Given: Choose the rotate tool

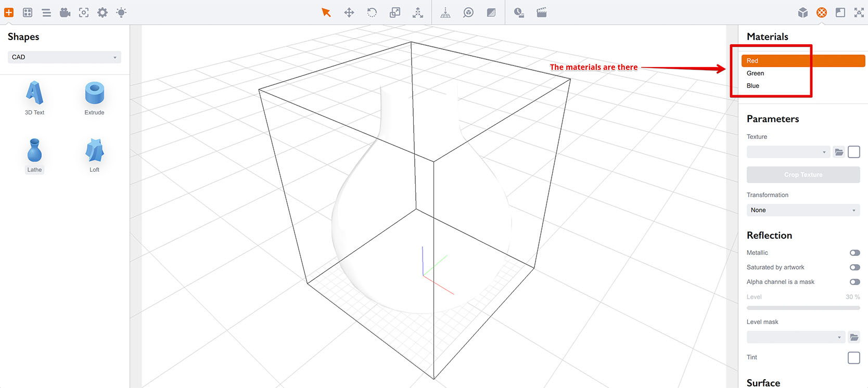Looking at the screenshot, I should (372, 12).
